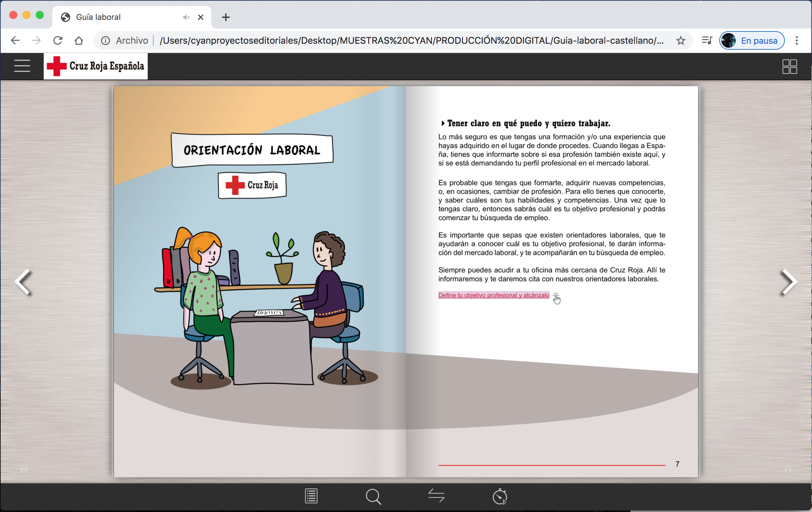
Task: Open a new browser tab
Action: point(226,17)
